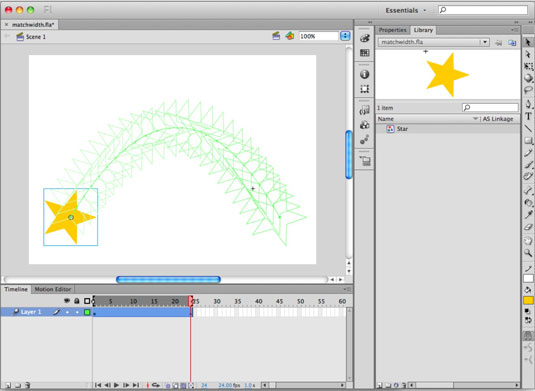
Task: Toggle show all layers as outlines header
Action: point(87,301)
